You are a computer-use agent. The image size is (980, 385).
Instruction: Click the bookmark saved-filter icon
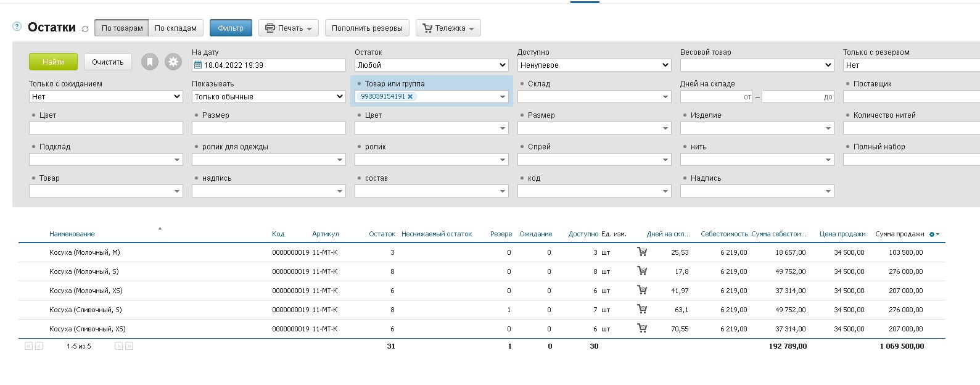click(x=150, y=62)
